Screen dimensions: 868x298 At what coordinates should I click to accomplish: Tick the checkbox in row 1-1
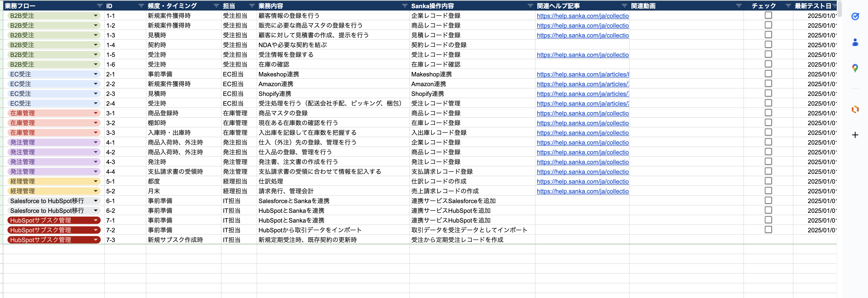768,15
